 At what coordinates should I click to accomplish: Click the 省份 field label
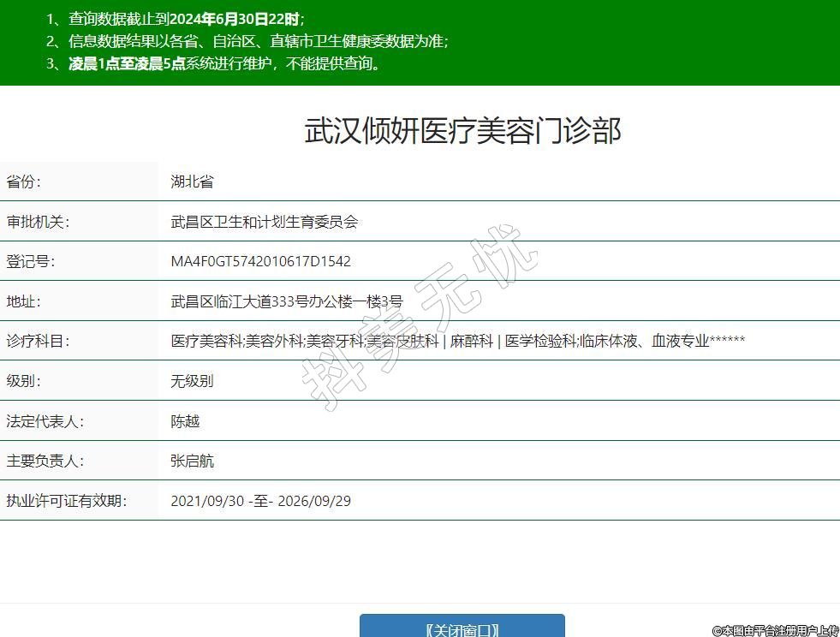[x=24, y=182]
